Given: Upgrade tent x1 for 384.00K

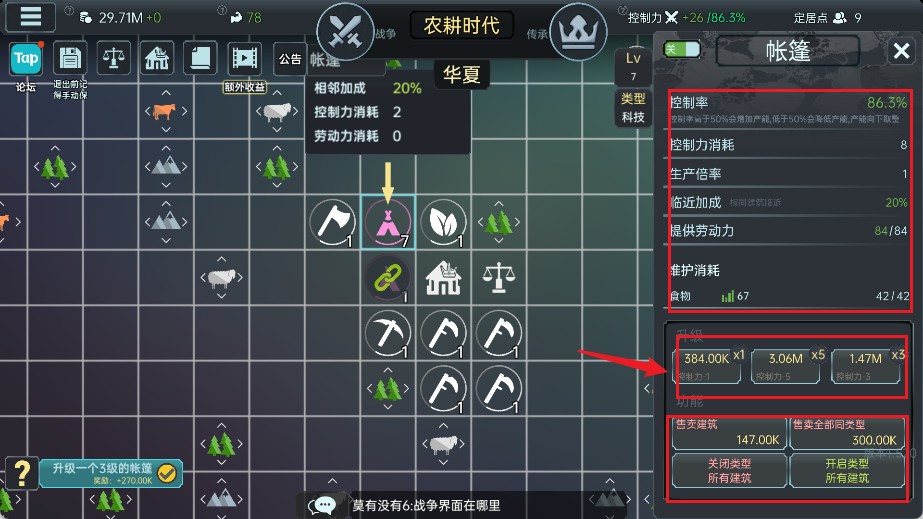Looking at the screenshot, I should (x=706, y=365).
